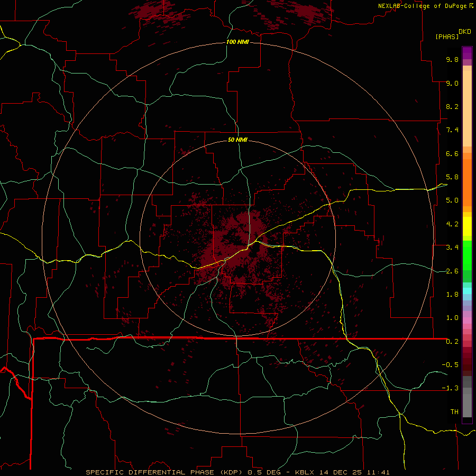Viewport: 476px width, 476px height.
Task: Click the 100 NMI range ring label
Action: (x=237, y=42)
